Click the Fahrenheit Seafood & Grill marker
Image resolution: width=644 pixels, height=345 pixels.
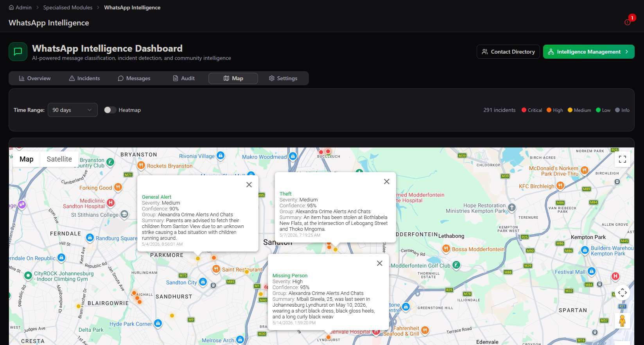[x=425, y=331]
